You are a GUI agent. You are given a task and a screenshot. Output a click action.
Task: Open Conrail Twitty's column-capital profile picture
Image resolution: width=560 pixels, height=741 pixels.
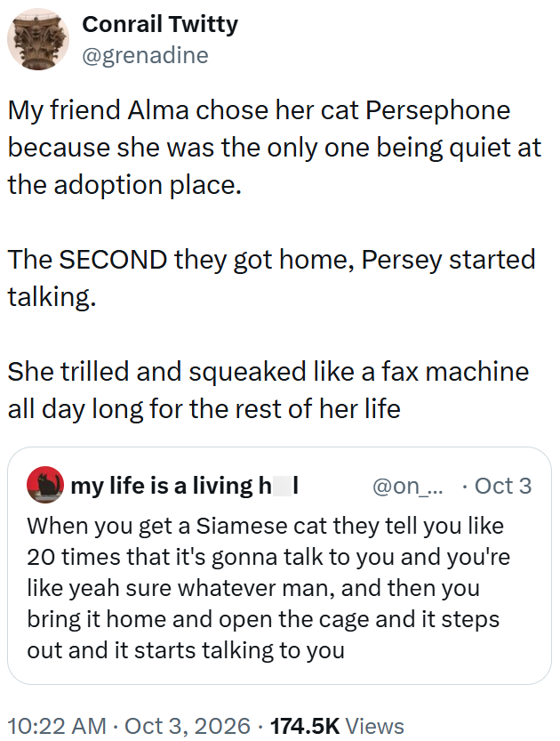(37, 40)
